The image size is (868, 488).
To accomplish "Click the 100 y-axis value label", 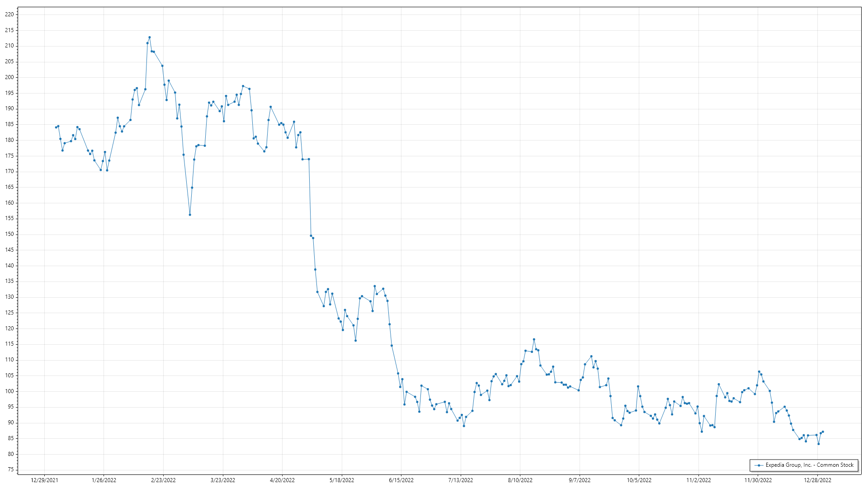I will click(9, 391).
